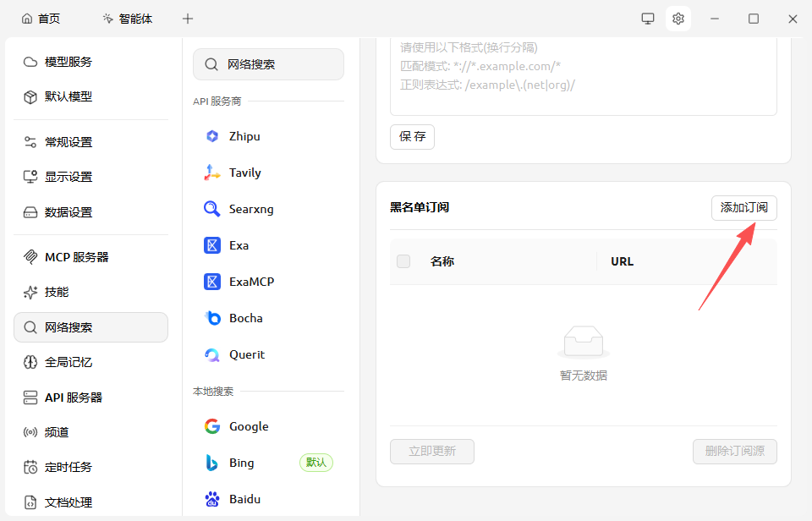The width and height of the screenshot is (812, 521).
Task: Select Zhipu search provider
Action: [x=268, y=136]
